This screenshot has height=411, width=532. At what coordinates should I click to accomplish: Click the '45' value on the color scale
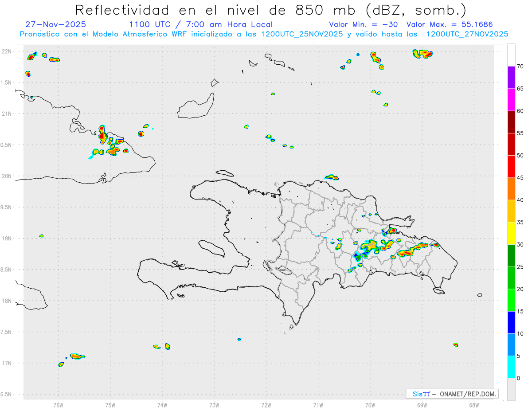(520, 178)
